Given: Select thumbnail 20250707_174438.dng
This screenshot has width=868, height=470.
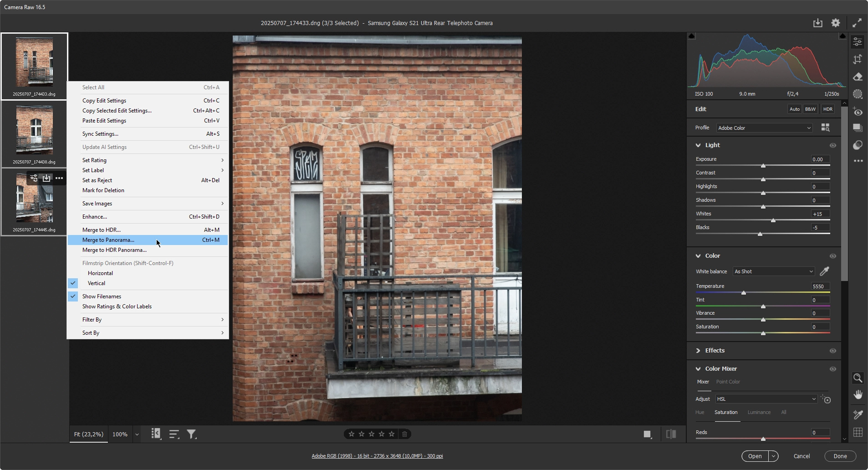Looking at the screenshot, I should [34, 134].
